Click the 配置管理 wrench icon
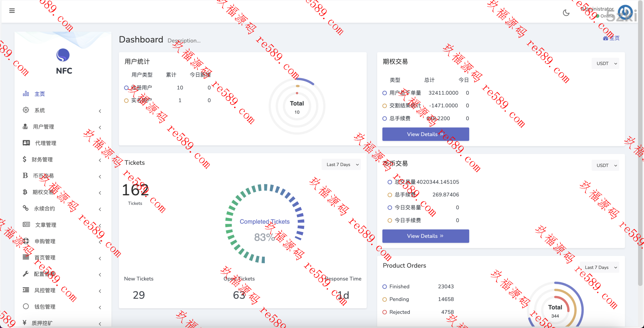This screenshot has width=644, height=328. (26, 274)
